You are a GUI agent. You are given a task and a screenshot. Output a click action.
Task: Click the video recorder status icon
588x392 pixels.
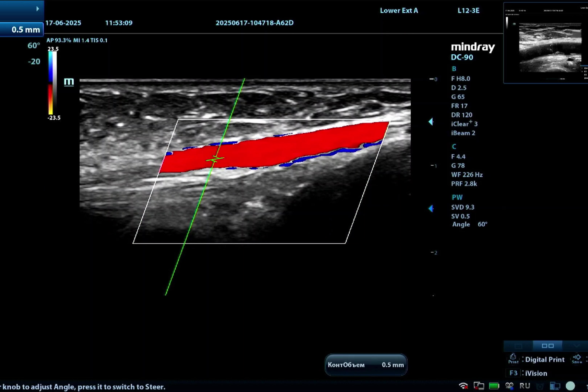tap(509, 386)
